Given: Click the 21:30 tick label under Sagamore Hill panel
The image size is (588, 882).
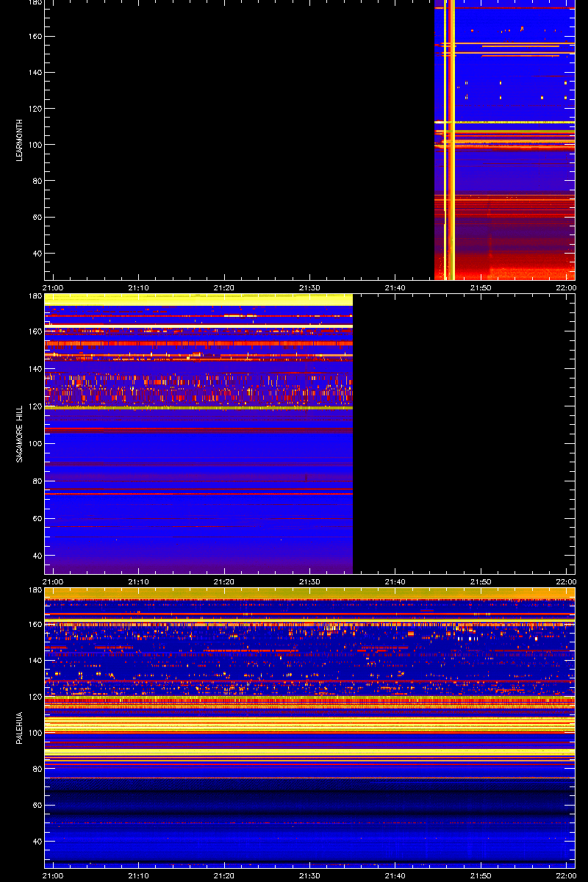Looking at the screenshot, I should pos(309,582).
